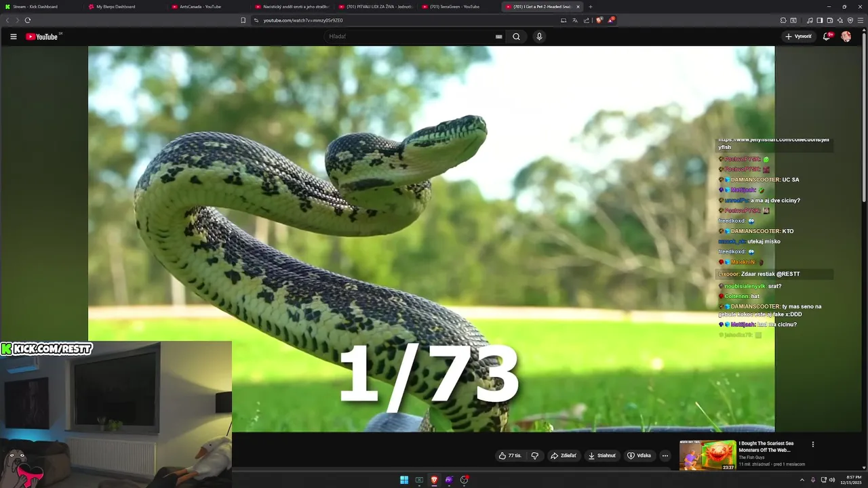Cast the page using the screen icon
Image resolution: width=868 pixels, height=488 pixels.
point(564,20)
